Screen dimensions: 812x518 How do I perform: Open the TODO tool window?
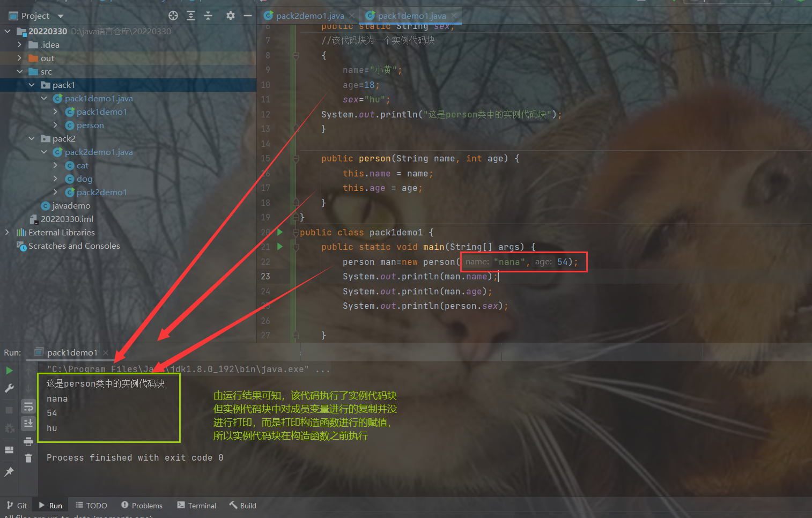click(x=92, y=506)
